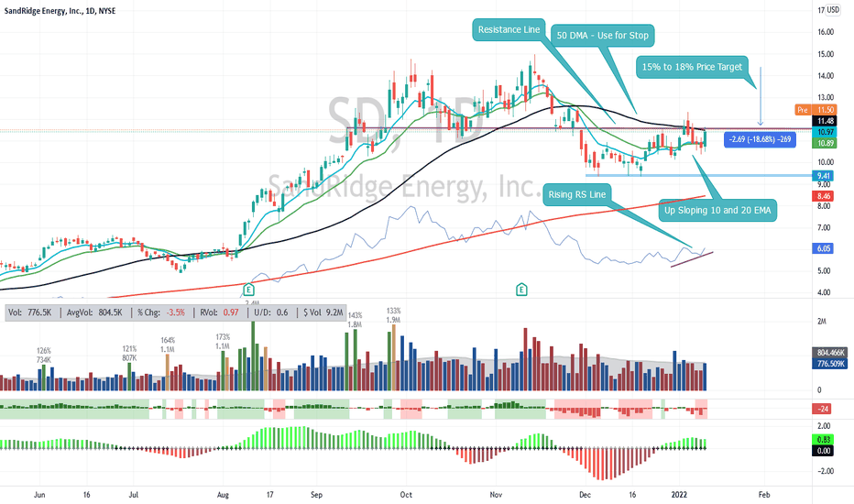The width and height of the screenshot is (854, 504).
Task: Click the AvgVol: 804.5K stat
Action: point(94,312)
